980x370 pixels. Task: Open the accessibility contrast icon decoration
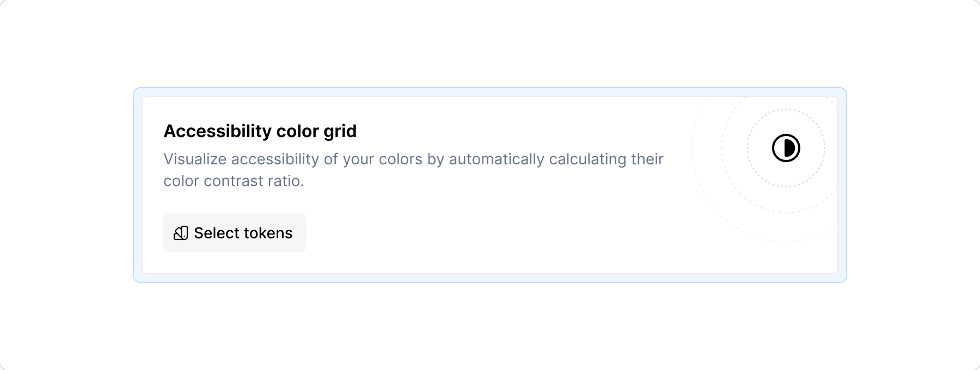[787, 149]
